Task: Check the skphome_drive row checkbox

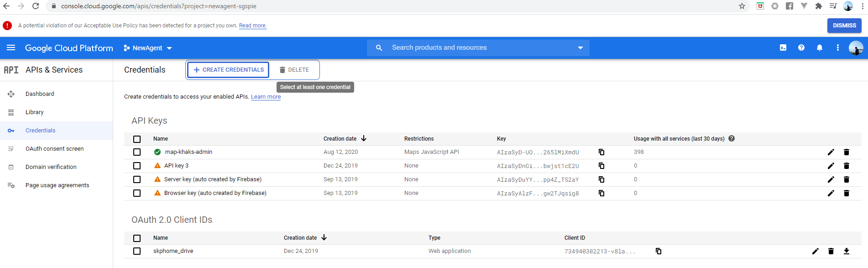Action: (137, 251)
